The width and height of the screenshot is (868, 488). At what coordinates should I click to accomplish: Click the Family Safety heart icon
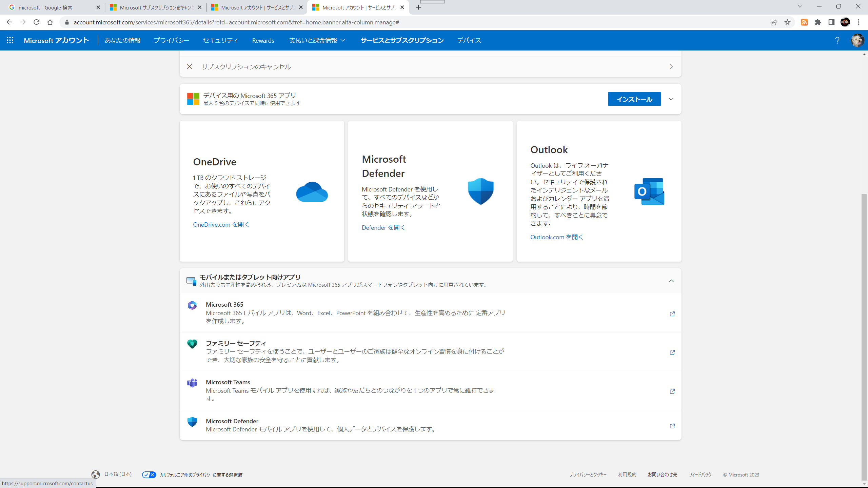coord(192,344)
